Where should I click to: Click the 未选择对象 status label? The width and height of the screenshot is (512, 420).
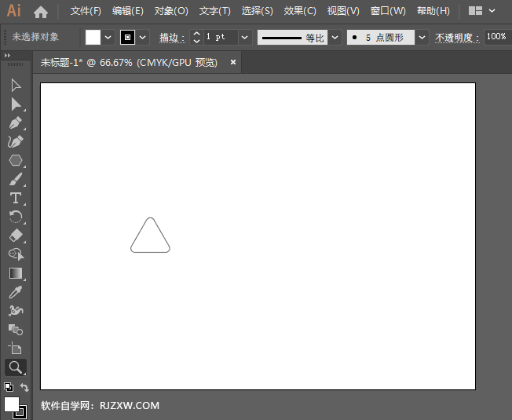pyautogui.click(x=35, y=37)
